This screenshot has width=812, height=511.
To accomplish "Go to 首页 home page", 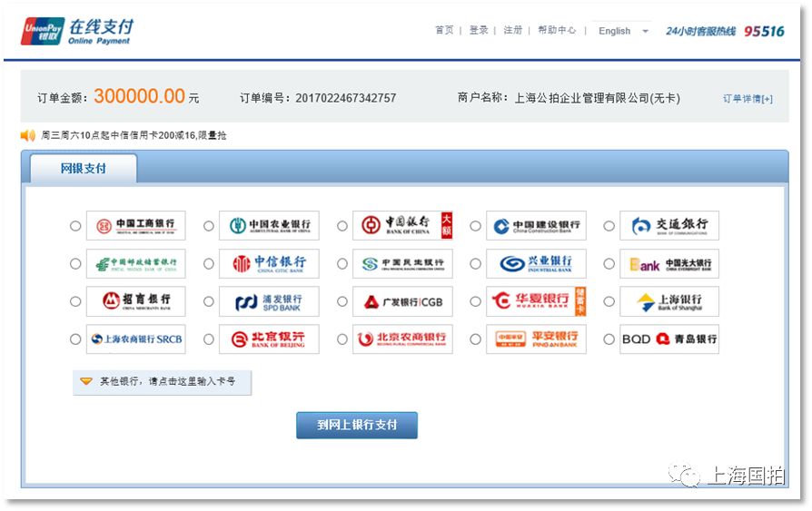I will pyautogui.click(x=444, y=31).
